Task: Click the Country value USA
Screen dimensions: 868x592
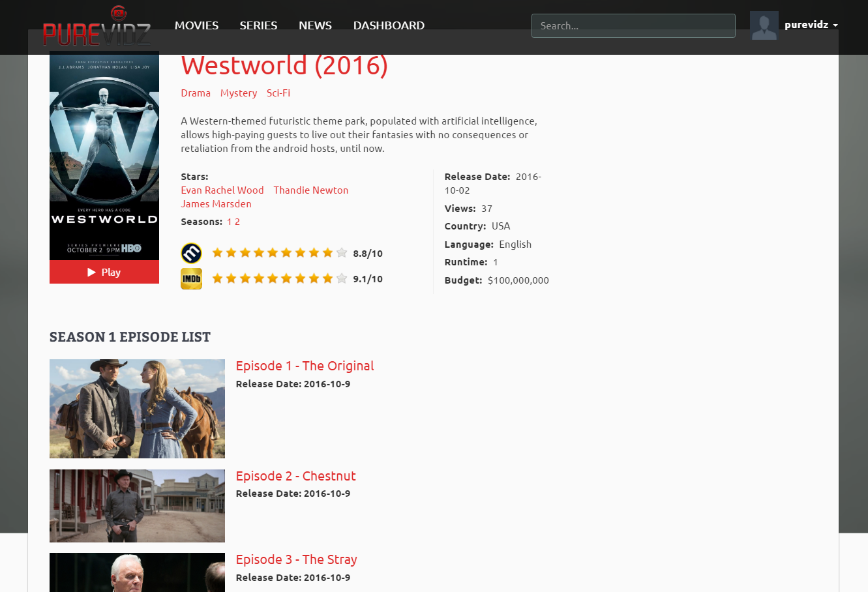Action: tap(501, 226)
